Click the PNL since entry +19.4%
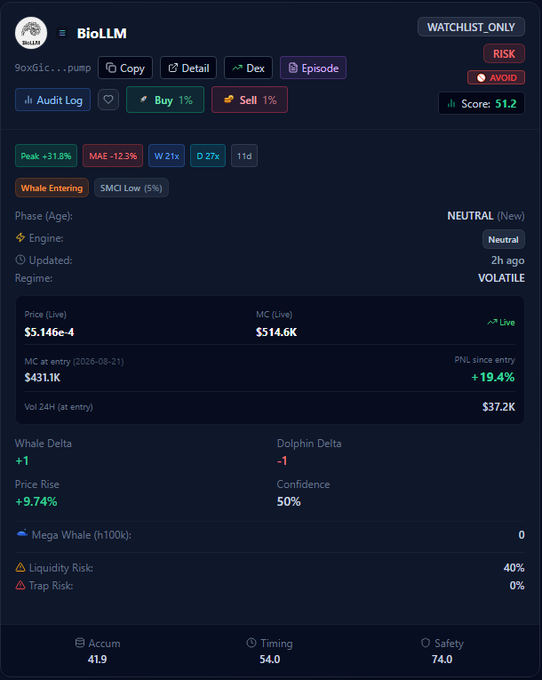The height and width of the screenshot is (680, 542). point(493,377)
